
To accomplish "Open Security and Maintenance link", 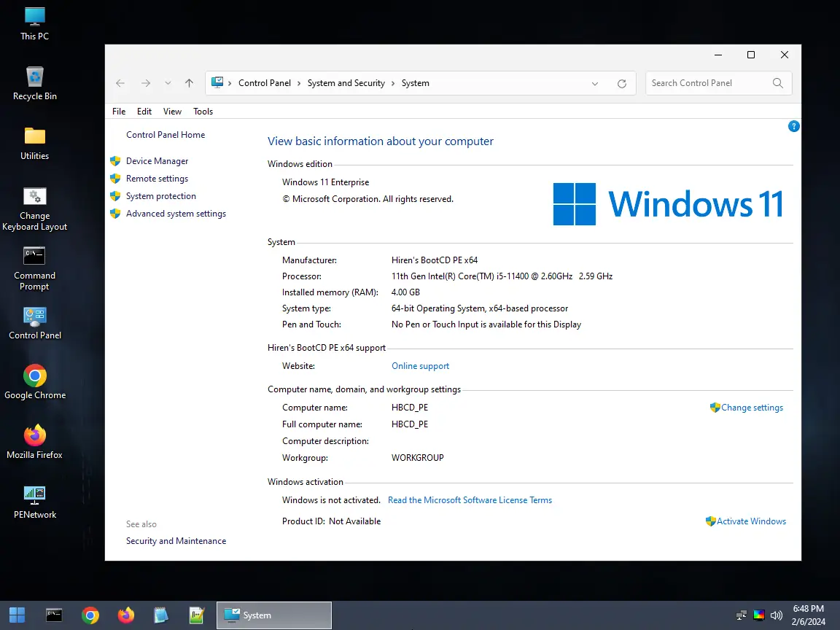I will tap(176, 541).
